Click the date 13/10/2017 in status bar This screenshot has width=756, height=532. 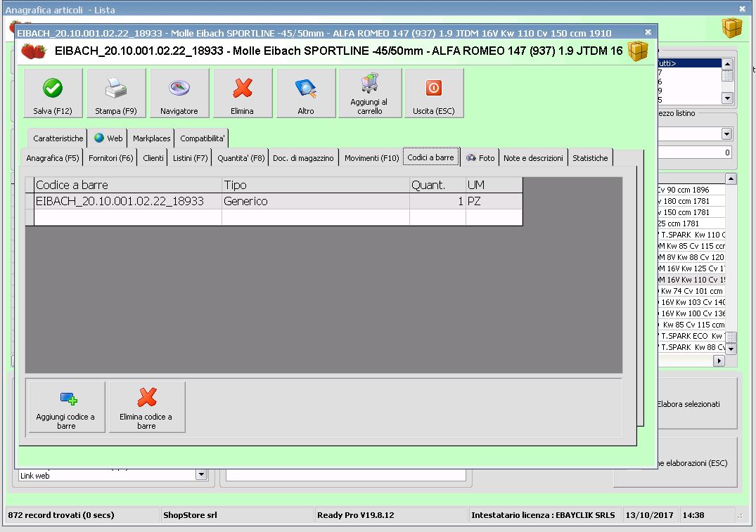coord(649,515)
